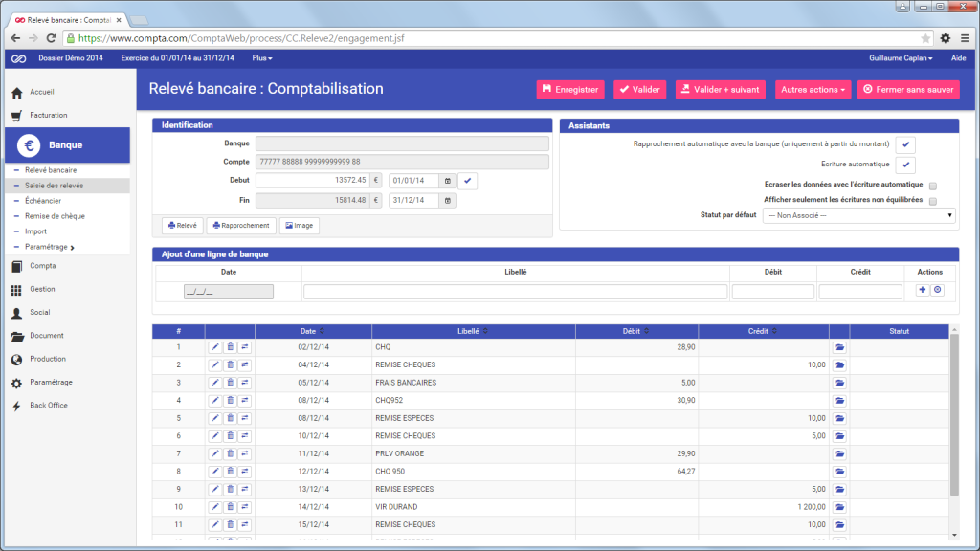Expand the Autres actions dropdown
Screen dimensions: 980x551
(x=813, y=90)
